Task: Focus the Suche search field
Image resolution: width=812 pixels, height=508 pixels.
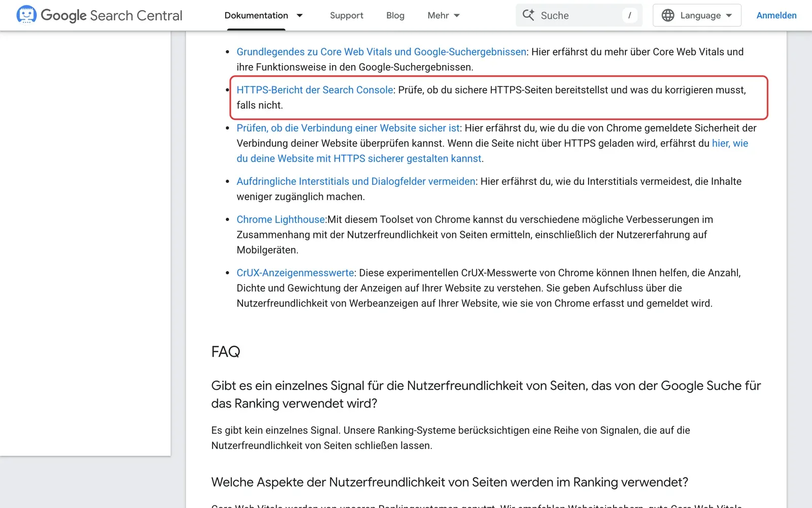Action: coord(579,15)
